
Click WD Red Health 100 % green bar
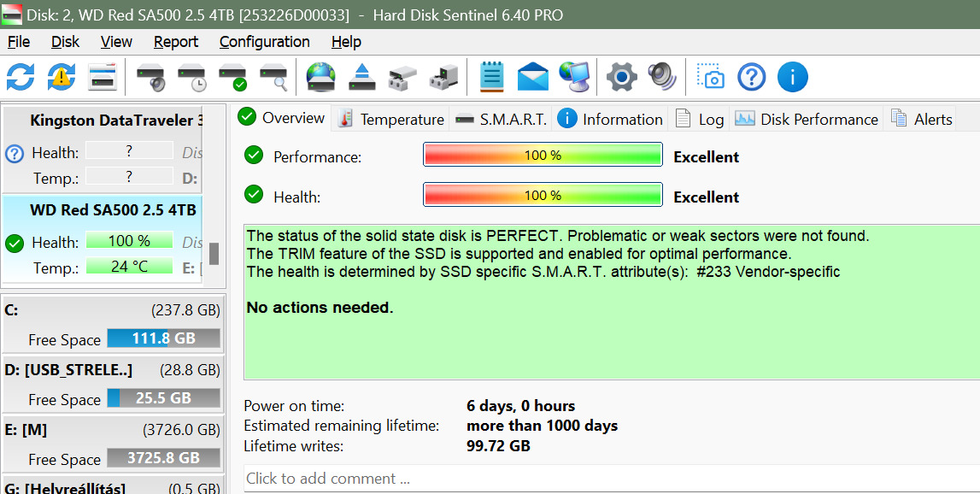pyautogui.click(x=129, y=241)
